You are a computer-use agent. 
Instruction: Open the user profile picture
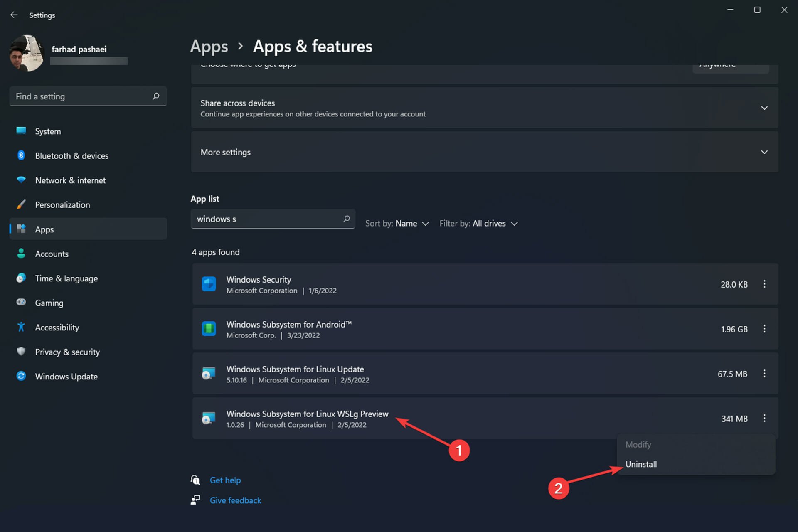(x=27, y=53)
